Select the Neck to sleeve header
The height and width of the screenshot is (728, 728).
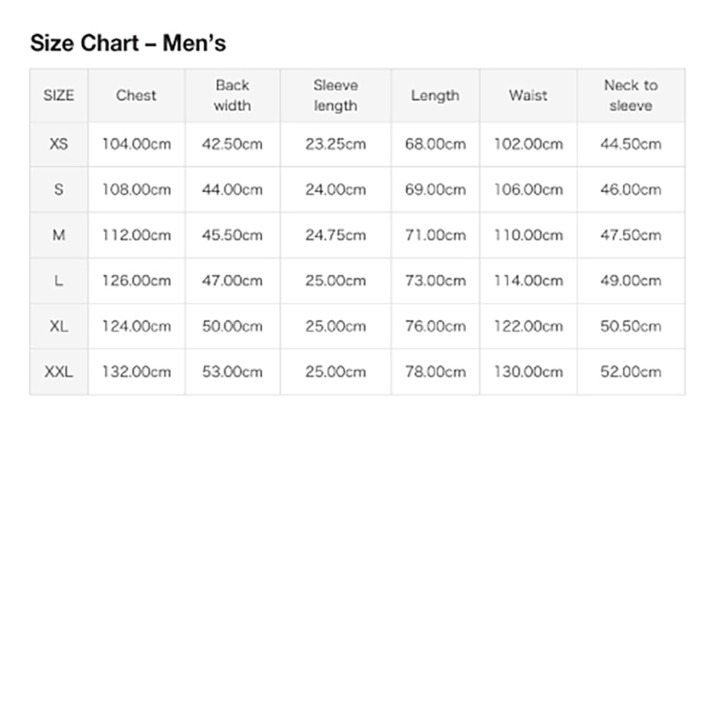point(631,95)
